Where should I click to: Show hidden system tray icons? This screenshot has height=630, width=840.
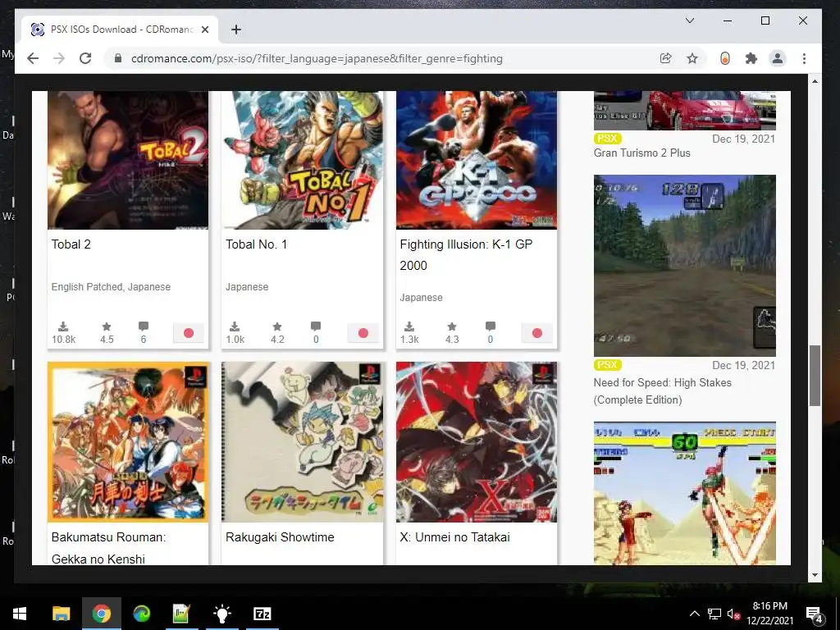click(694, 614)
